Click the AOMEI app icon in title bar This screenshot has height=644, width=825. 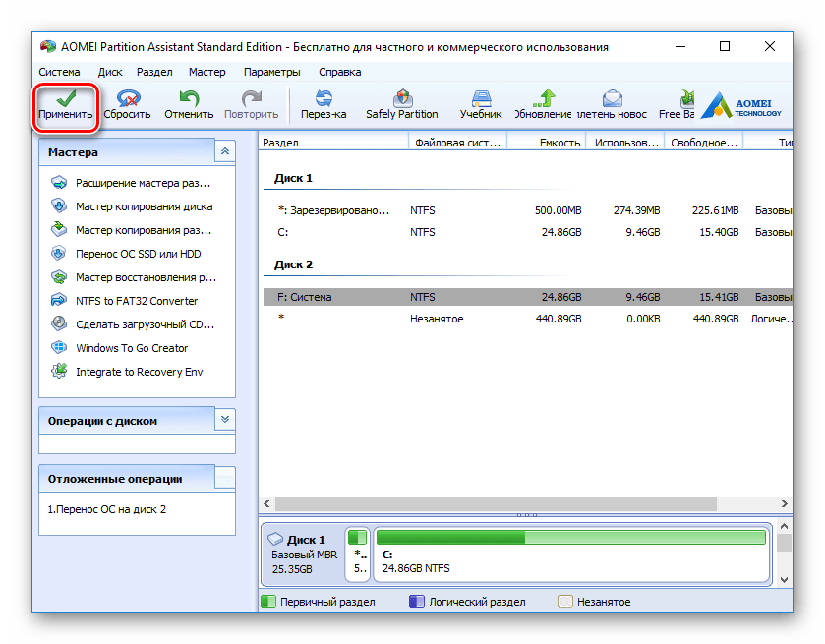tap(48, 47)
